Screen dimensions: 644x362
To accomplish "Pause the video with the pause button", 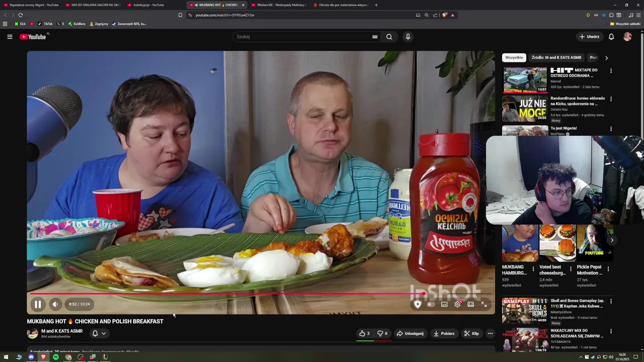I will coord(38,304).
